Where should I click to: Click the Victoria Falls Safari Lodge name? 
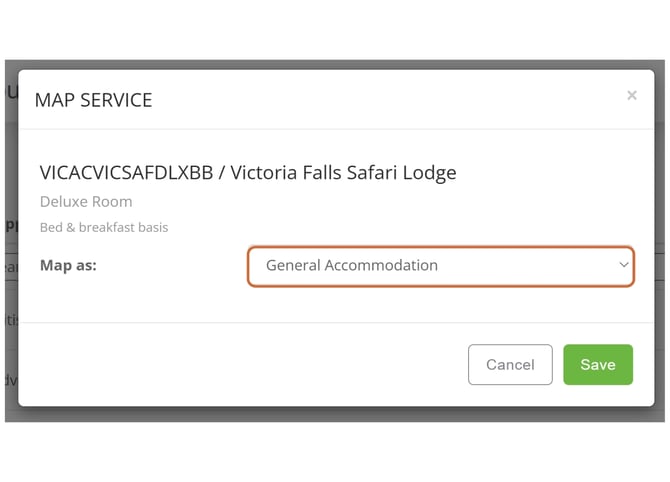(x=343, y=173)
